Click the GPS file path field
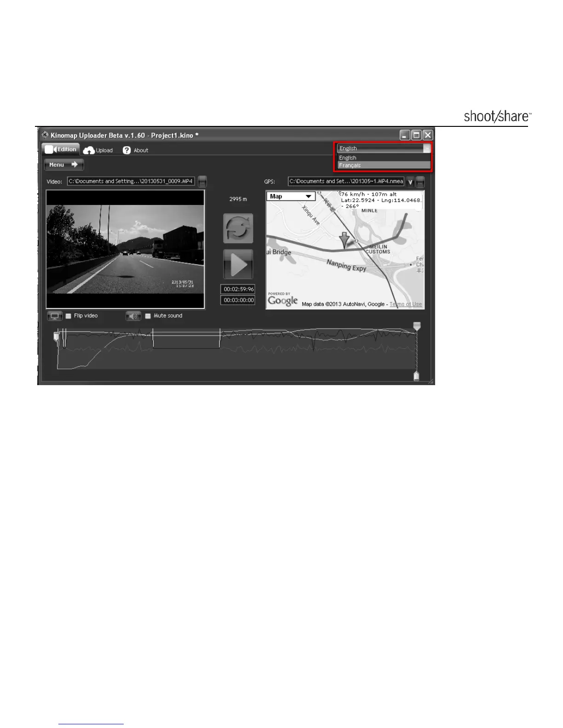The image size is (563, 728). pyautogui.click(x=346, y=181)
